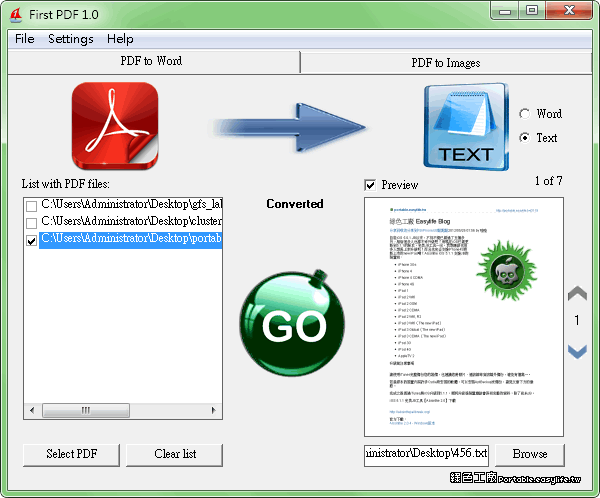Click the Clear list button
Viewport: 600px width, 498px height.
pyautogui.click(x=174, y=454)
